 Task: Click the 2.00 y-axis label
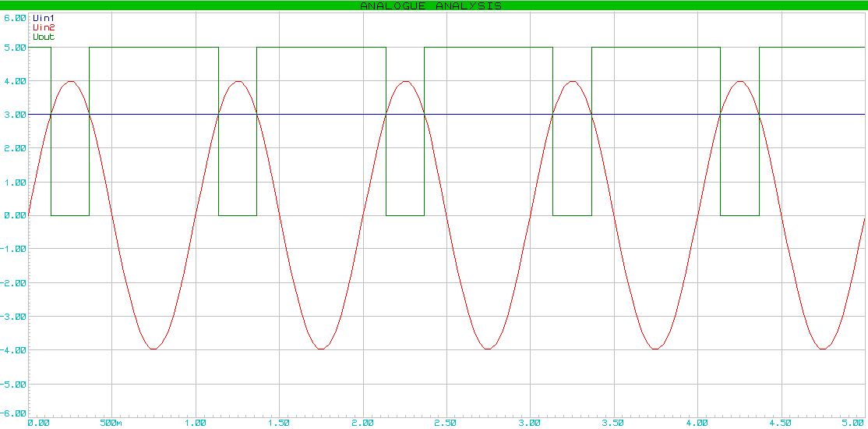tap(15, 148)
